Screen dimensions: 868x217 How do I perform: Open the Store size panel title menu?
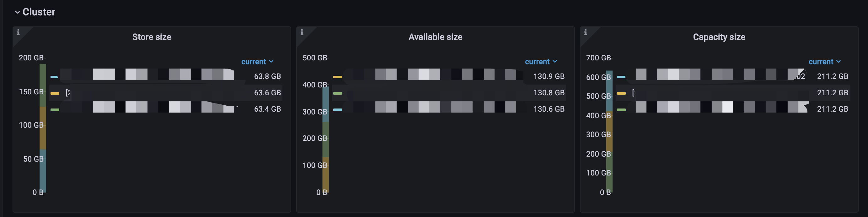[152, 37]
